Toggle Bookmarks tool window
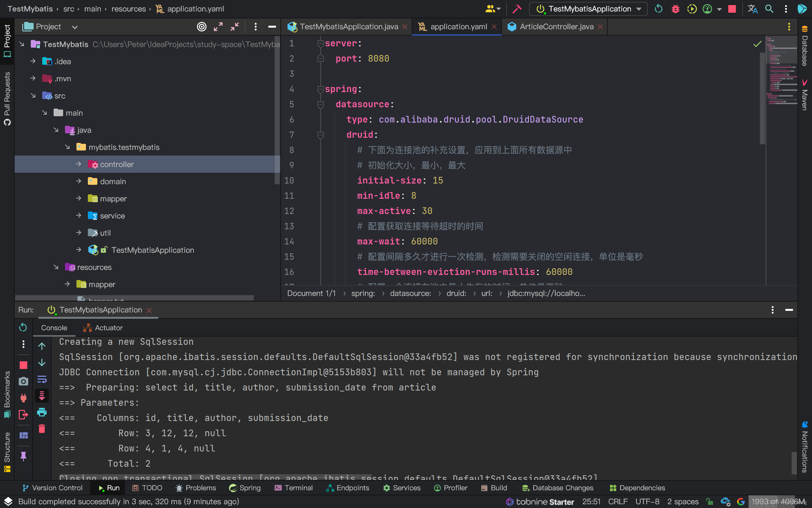This screenshot has width=812, height=508. 7,394
